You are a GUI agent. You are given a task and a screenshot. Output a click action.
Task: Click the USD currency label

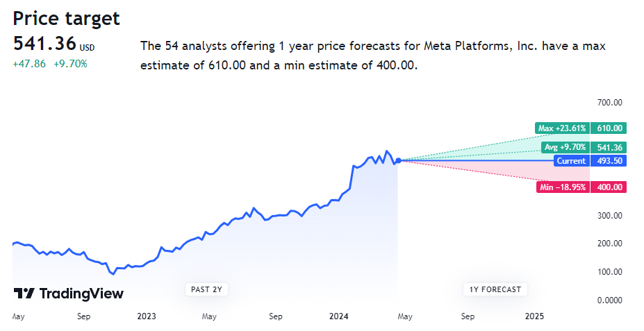coord(88,48)
